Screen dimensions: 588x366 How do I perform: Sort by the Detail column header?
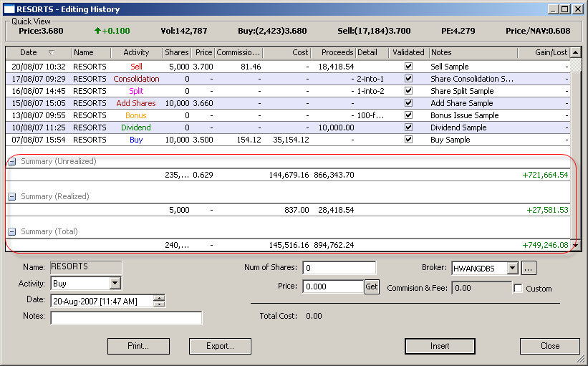372,52
